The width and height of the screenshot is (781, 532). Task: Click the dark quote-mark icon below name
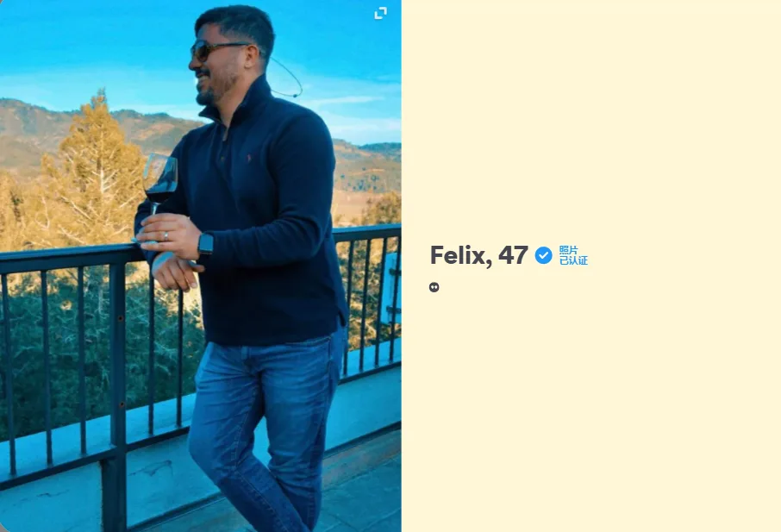point(434,287)
